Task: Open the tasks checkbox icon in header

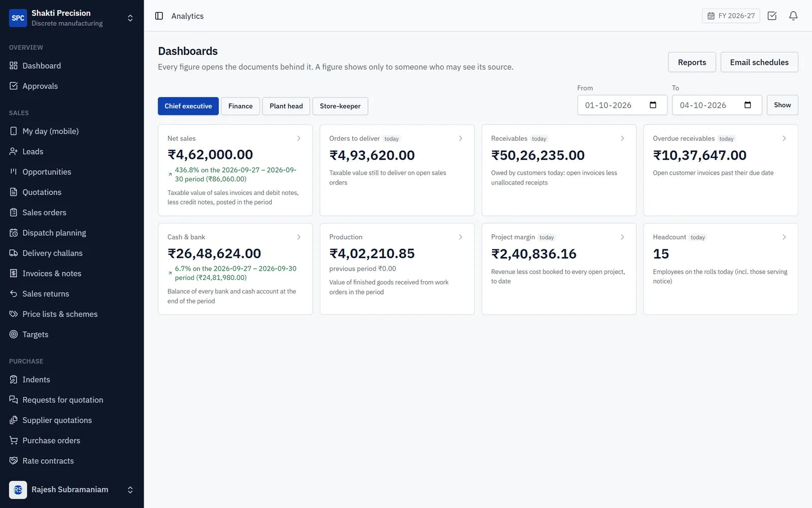Action: (x=772, y=16)
